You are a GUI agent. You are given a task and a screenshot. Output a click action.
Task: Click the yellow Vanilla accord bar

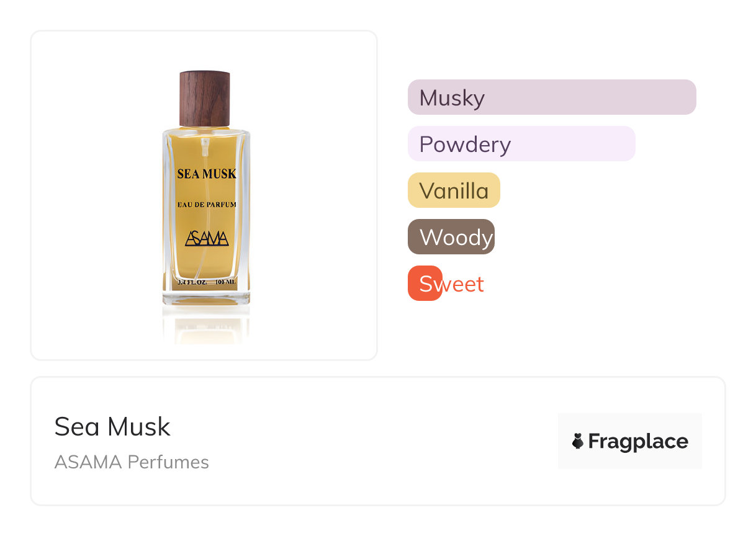coord(454,190)
